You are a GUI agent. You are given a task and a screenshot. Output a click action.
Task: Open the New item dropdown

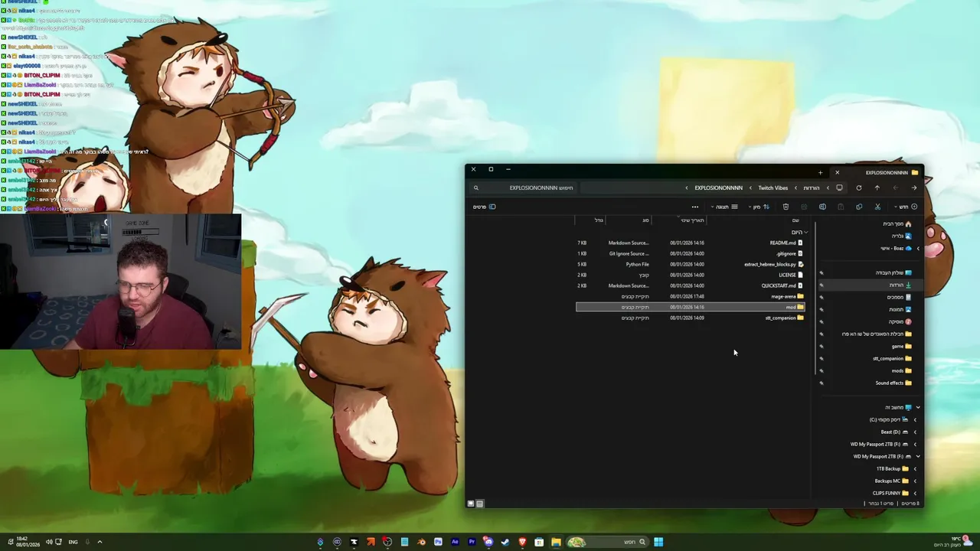click(x=906, y=207)
